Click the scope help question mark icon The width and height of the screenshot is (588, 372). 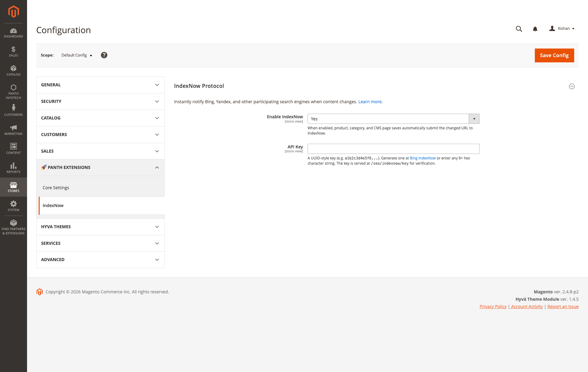[x=104, y=55]
